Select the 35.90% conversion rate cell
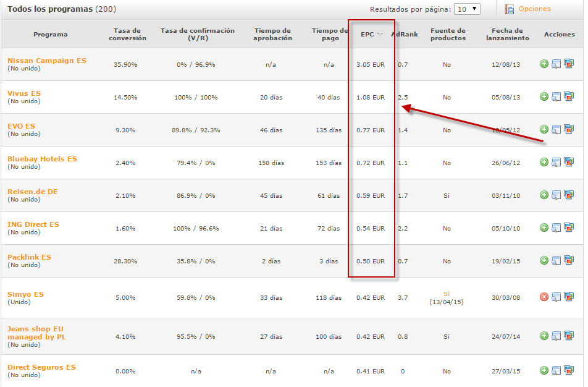 click(125, 64)
